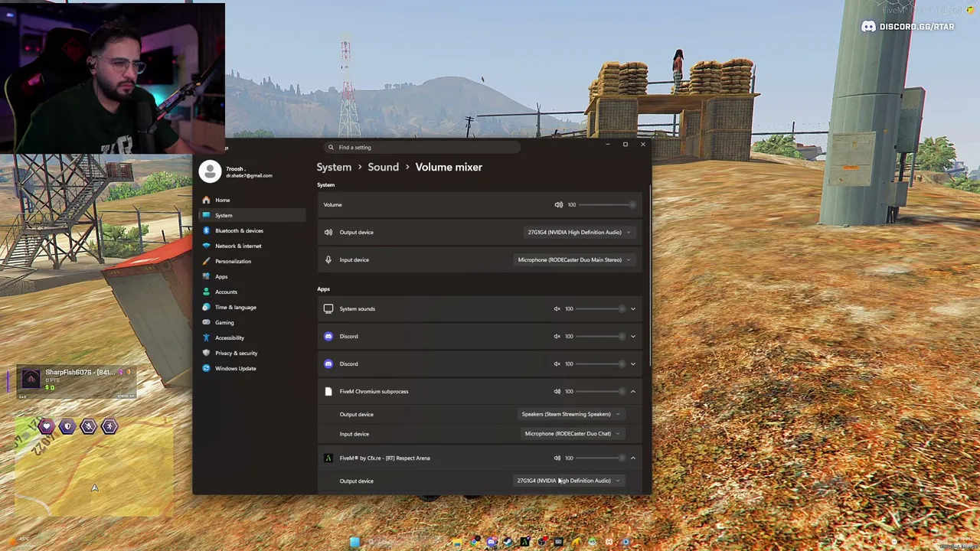Mute the system Volume speaker icon
The image size is (980, 551).
pos(558,204)
